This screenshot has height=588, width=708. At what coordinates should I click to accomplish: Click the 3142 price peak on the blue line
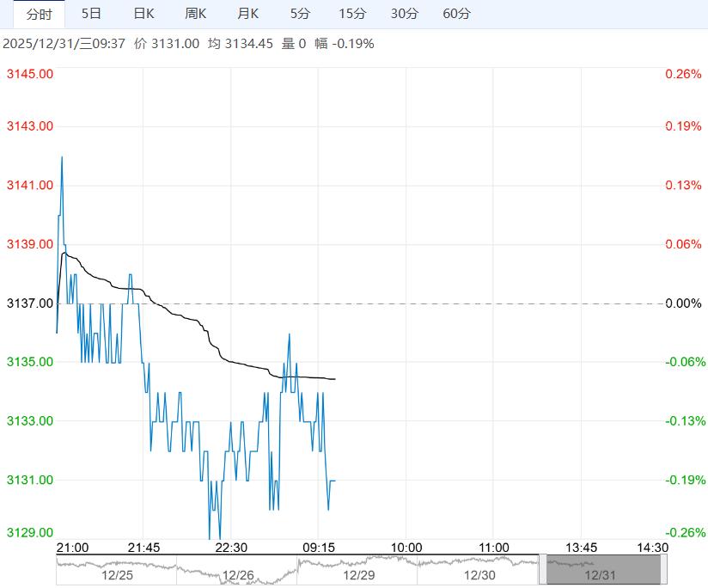pyautogui.click(x=62, y=156)
